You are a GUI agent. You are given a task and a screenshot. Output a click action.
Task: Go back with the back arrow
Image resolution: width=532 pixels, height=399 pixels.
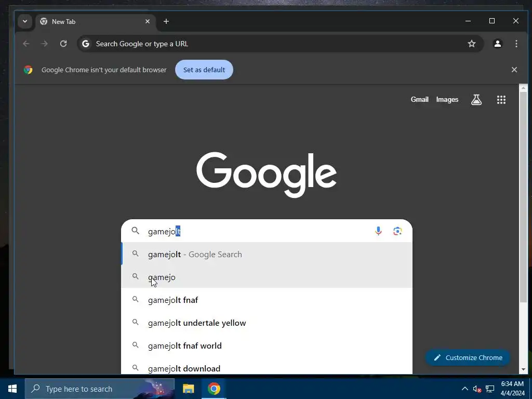26,44
